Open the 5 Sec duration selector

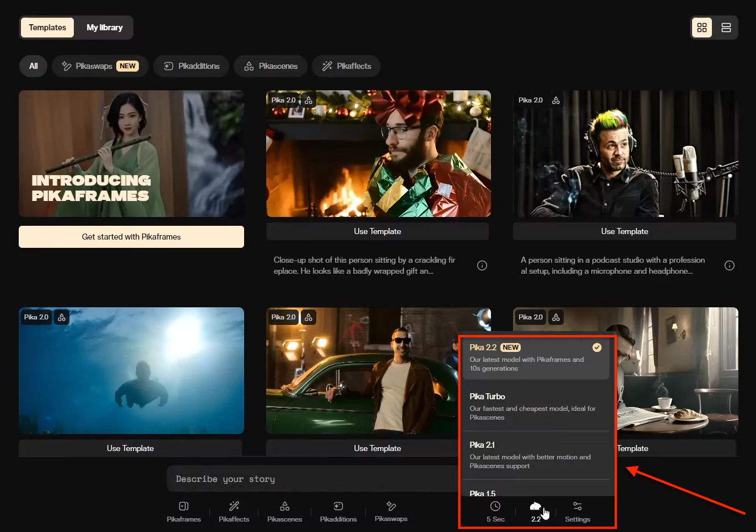pyautogui.click(x=495, y=512)
